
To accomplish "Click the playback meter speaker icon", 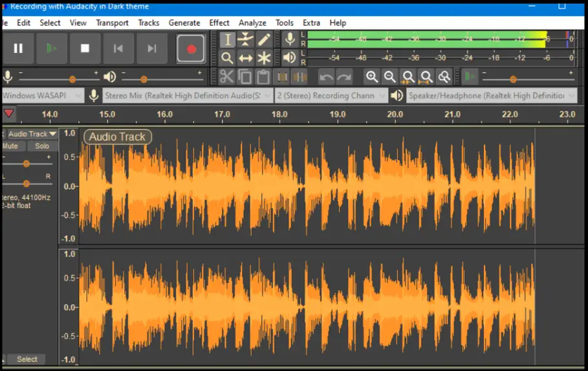I will coord(290,58).
